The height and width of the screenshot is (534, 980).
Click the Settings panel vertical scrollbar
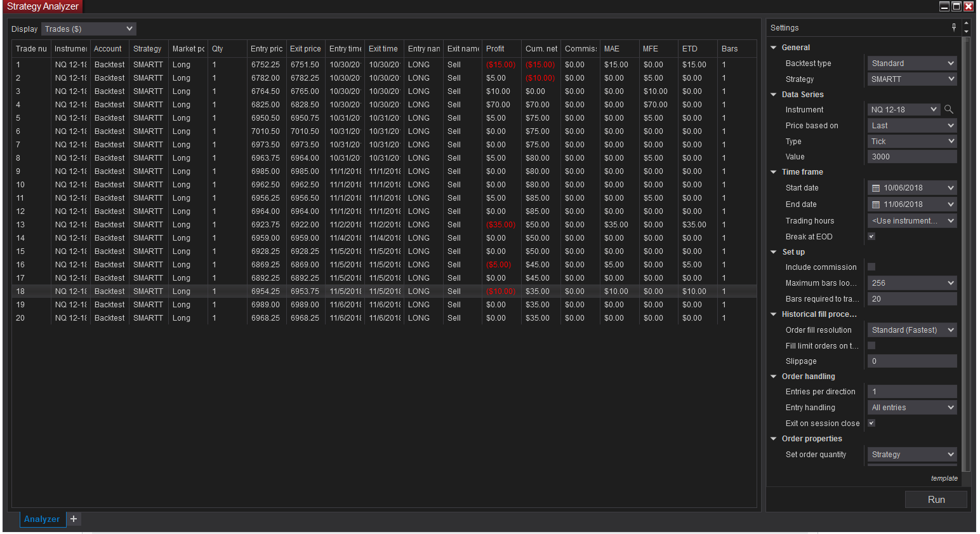pos(967,254)
